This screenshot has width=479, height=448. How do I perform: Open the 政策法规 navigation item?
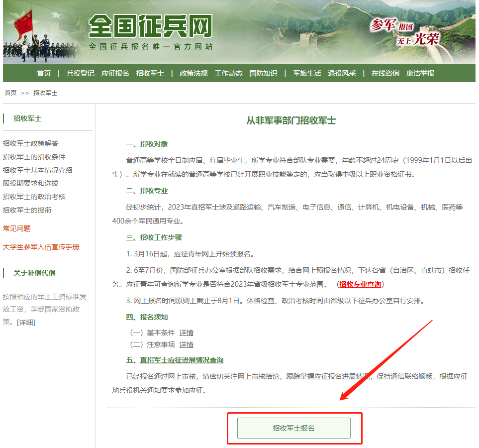(x=193, y=73)
